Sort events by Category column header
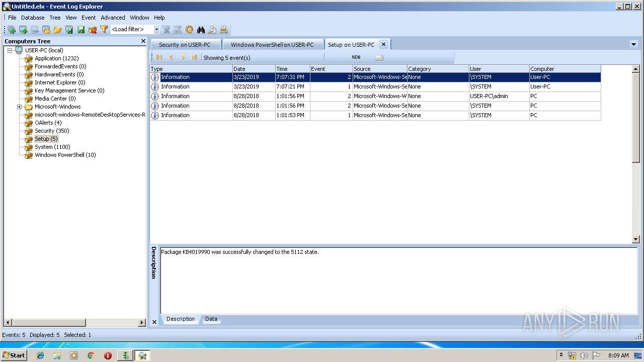Screen dimensions: 644x362 pyautogui.click(x=438, y=69)
